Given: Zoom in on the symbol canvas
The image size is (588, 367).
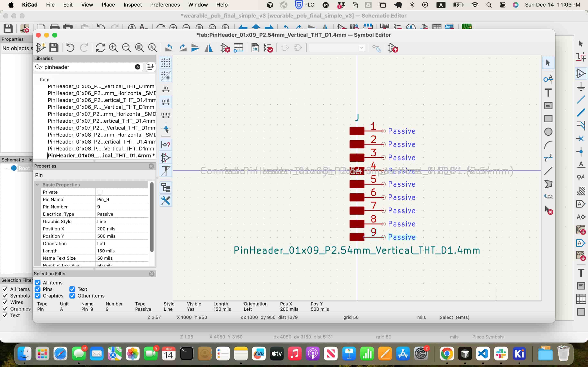Looking at the screenshot, I should point(113,48).
